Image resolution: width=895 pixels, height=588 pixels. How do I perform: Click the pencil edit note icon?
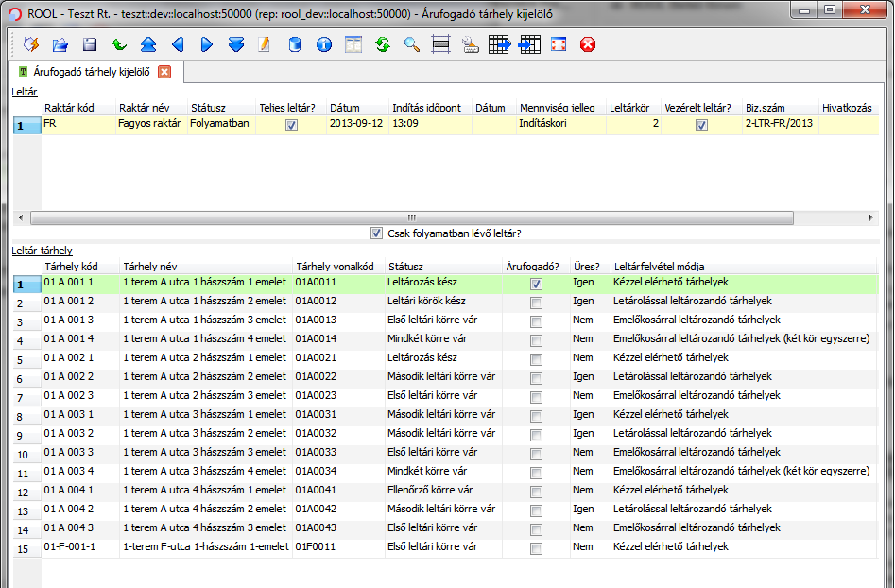(265, 44)
